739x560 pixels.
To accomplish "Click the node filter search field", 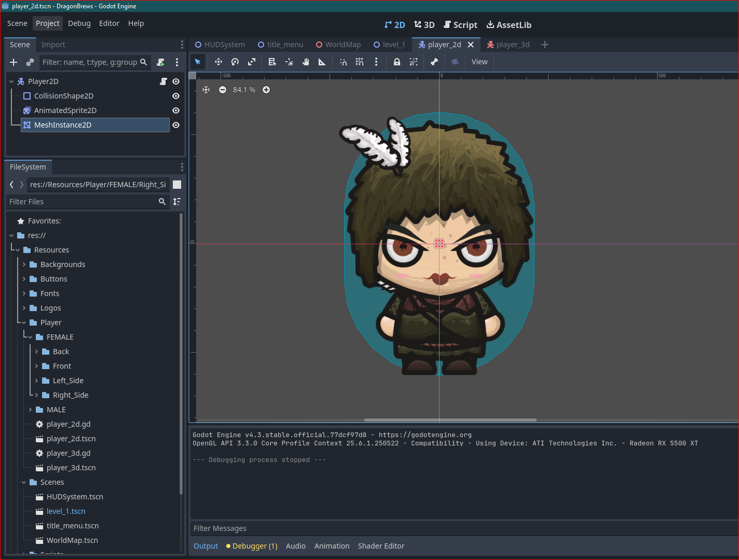I will tap(95, 62).
